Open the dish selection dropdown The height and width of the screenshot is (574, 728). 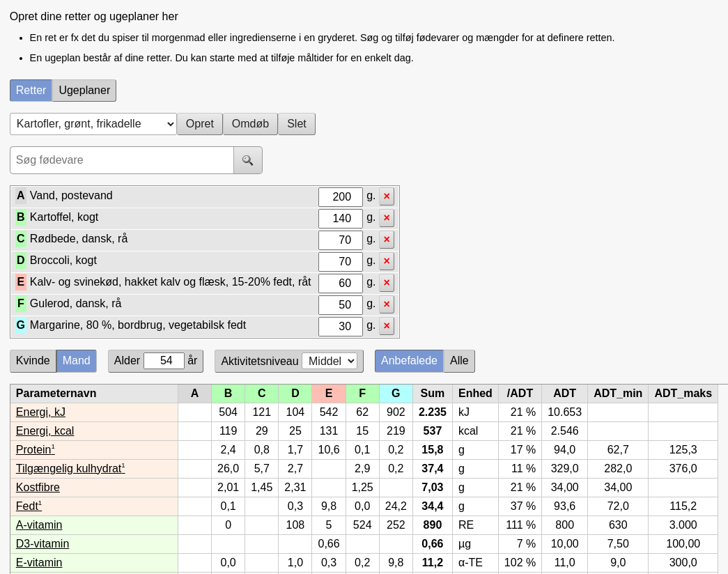tap(93, 124)
